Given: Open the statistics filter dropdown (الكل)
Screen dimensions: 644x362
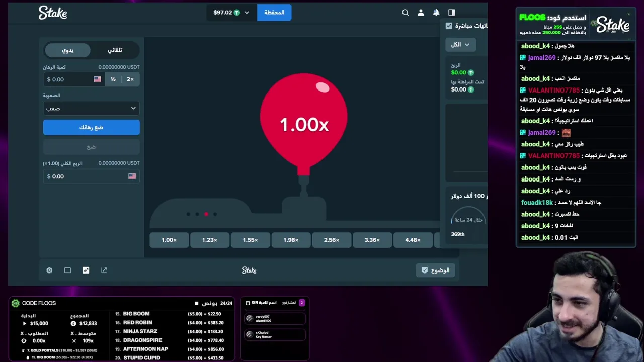Looking at the screenshot, I should [x=460, y=45].
